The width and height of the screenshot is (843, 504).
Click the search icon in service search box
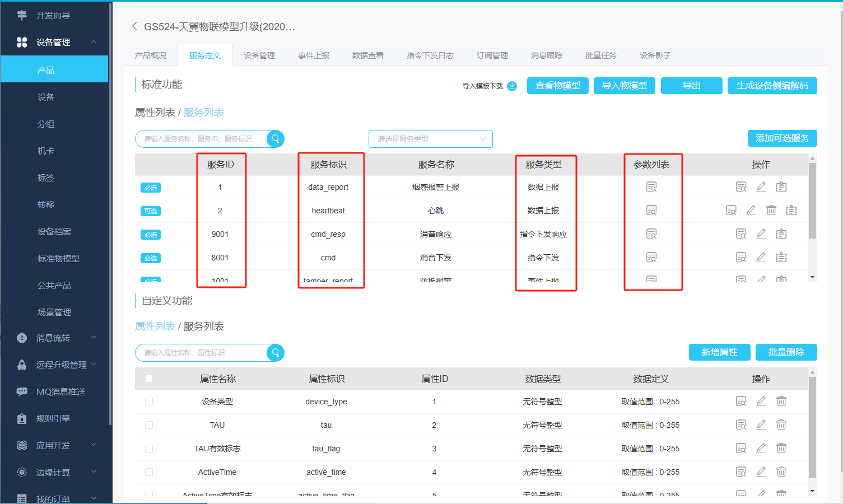coord(275,139)
